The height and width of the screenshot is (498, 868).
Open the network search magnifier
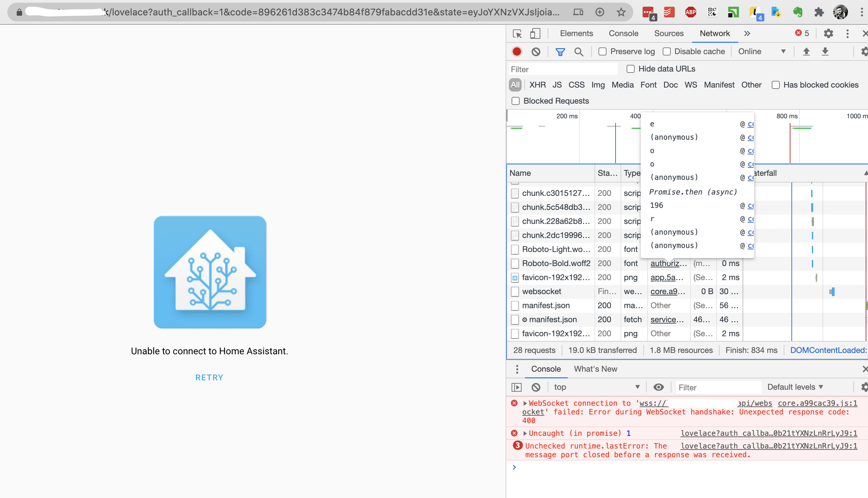click(x=578, y=52)
